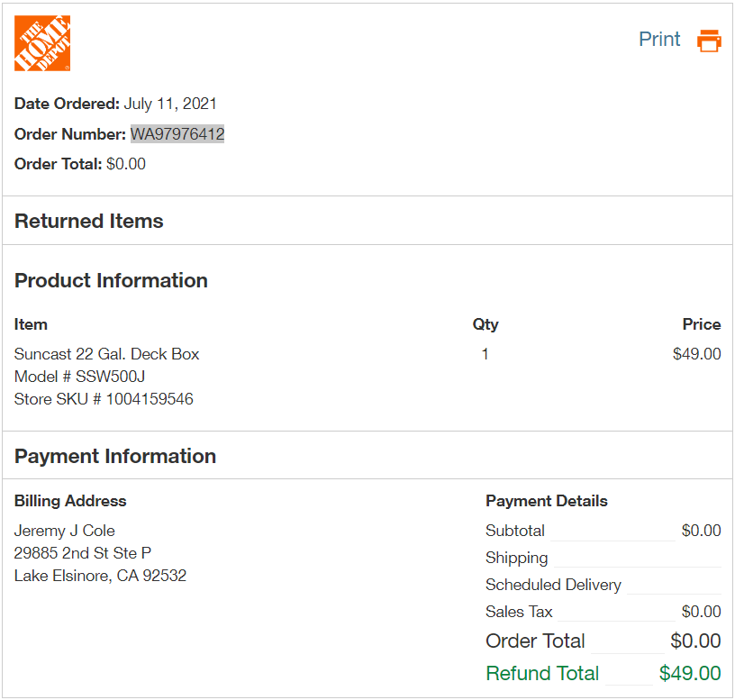Click the Suncast 22 Gal. Deck Box item name
This screenshot has width=735, height=700.
click(x=106, y=354)
